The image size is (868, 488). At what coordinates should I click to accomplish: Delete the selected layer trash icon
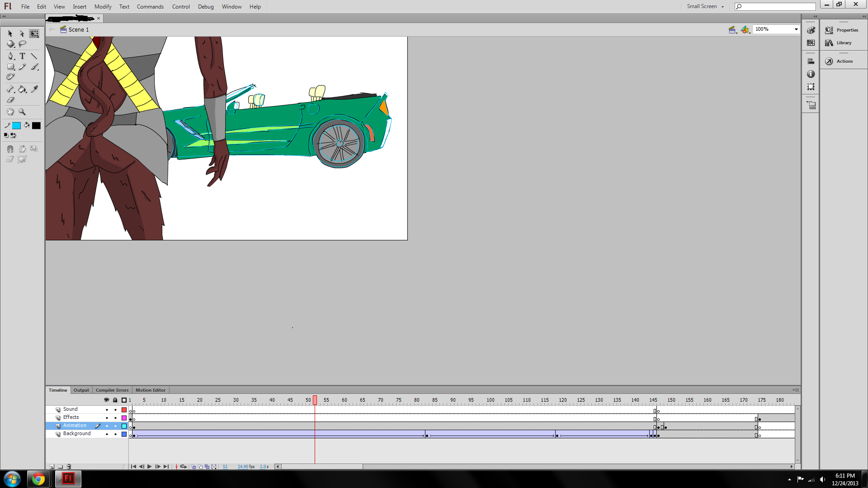[x=69, y=467]
